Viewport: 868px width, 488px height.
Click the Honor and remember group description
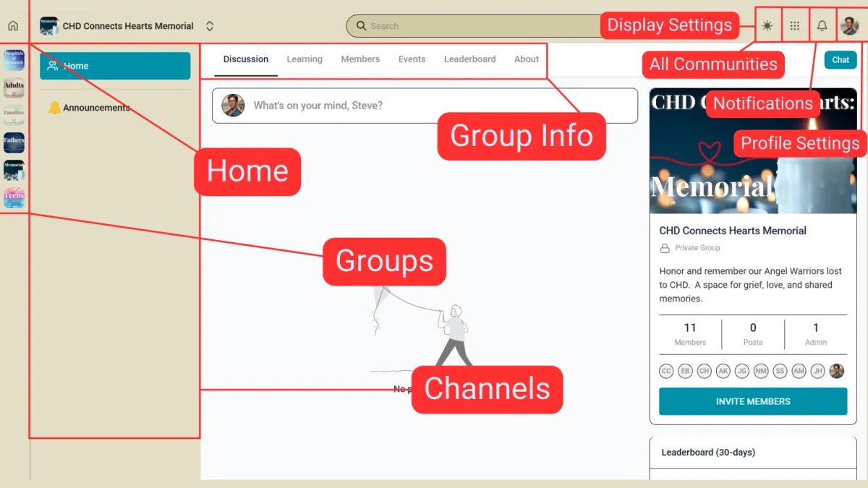pos(751,285)
